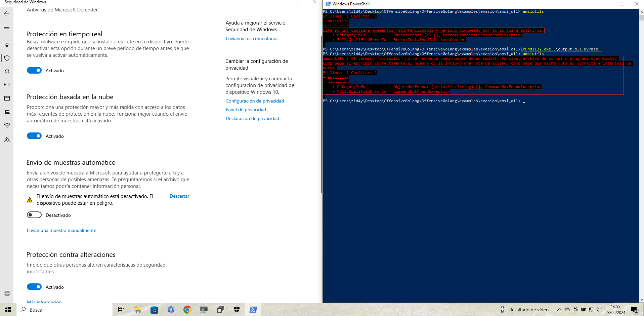Select the shield virus protection sidebar icon

click(x=7, y=58)
